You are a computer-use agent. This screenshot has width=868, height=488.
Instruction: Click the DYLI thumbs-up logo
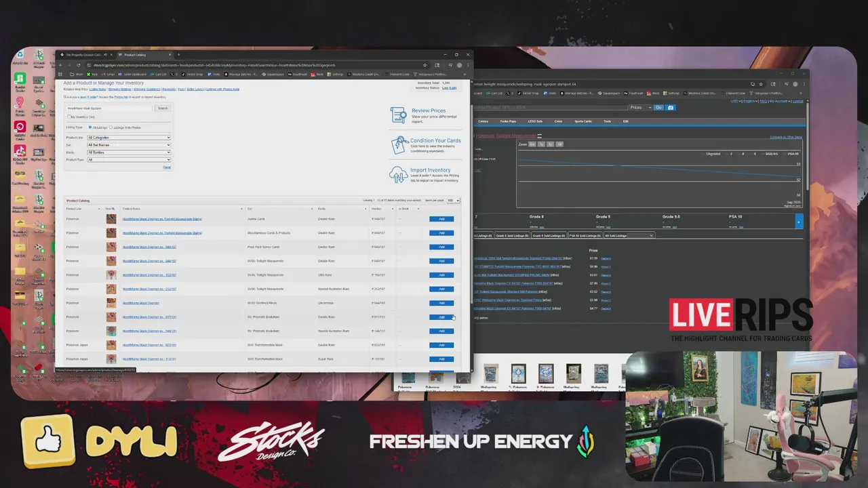47,441
